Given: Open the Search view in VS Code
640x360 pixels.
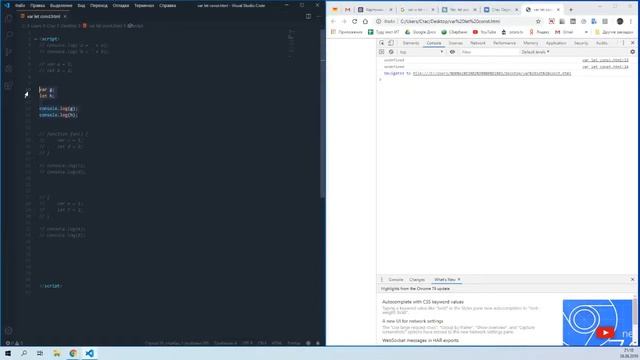Looking at the screenshot, I should tap(9, 35).
